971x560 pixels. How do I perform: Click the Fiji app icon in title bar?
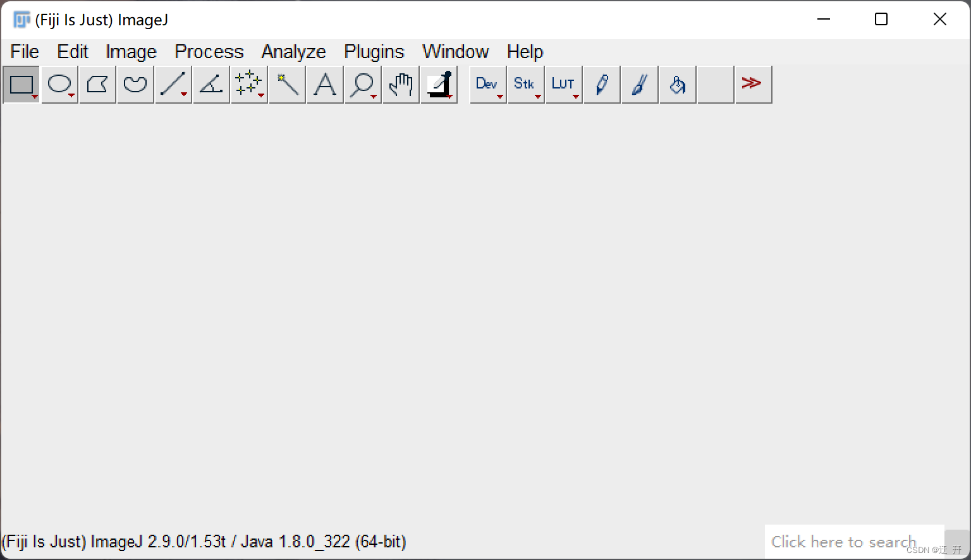[21, 20]
